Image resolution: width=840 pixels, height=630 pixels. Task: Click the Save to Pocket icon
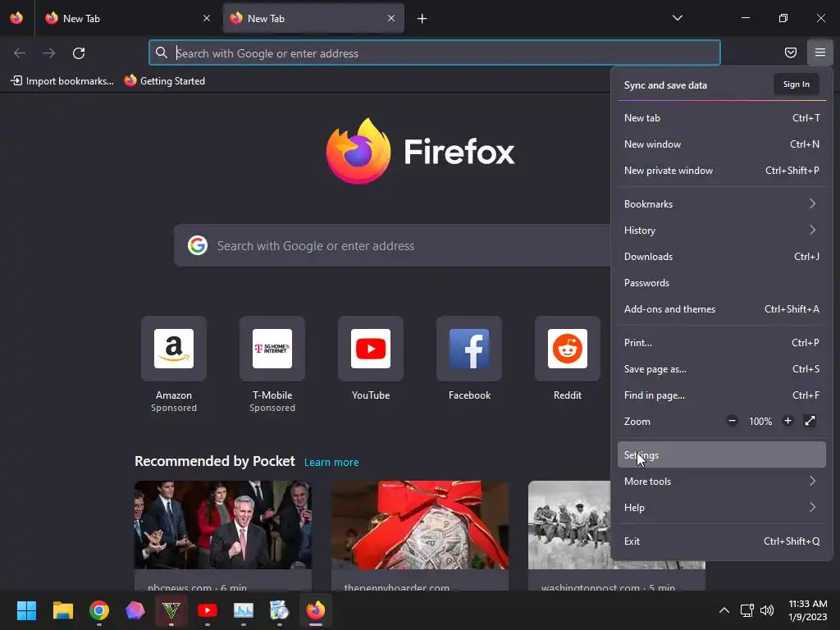click(x=790, y=52)
